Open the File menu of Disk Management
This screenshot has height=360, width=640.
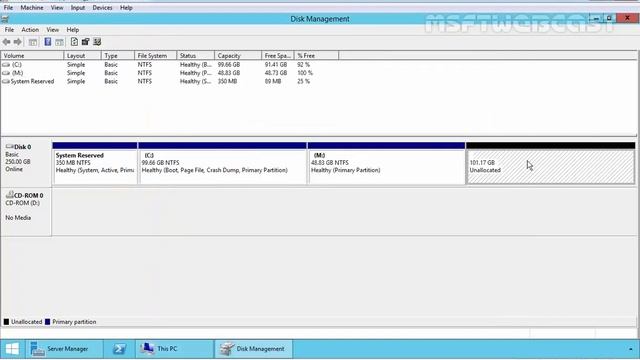pyautogui.click(x=9, y=30)
